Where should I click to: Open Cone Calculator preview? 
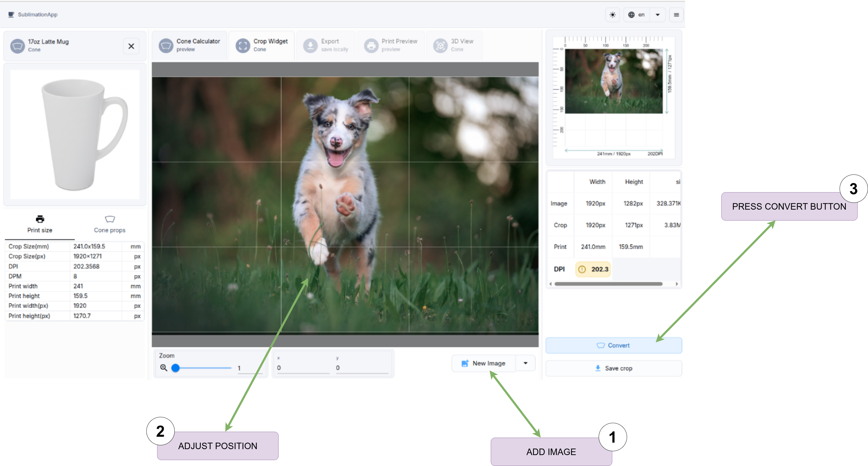[x=190, y=45]
